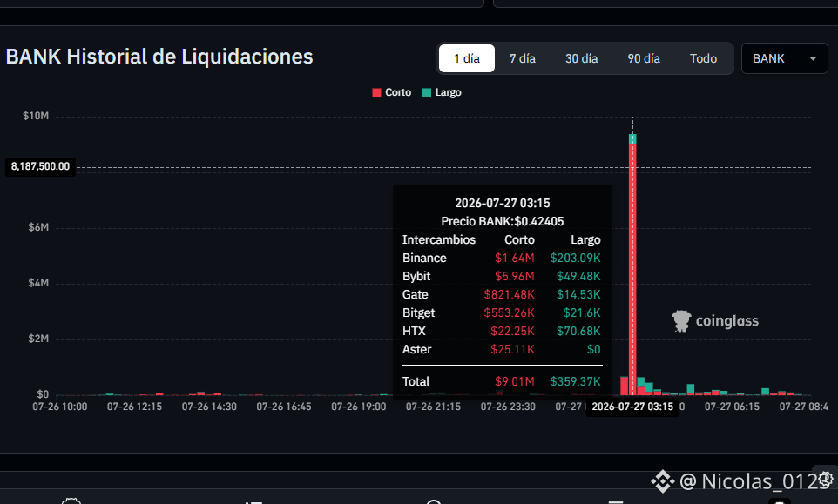Click the BANK dropdown arrow
This screenshot has width=838, height=504.
click(813, 58)
